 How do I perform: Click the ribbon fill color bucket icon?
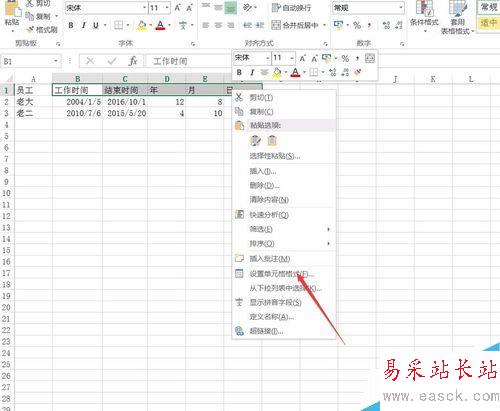tap(142, 25)
